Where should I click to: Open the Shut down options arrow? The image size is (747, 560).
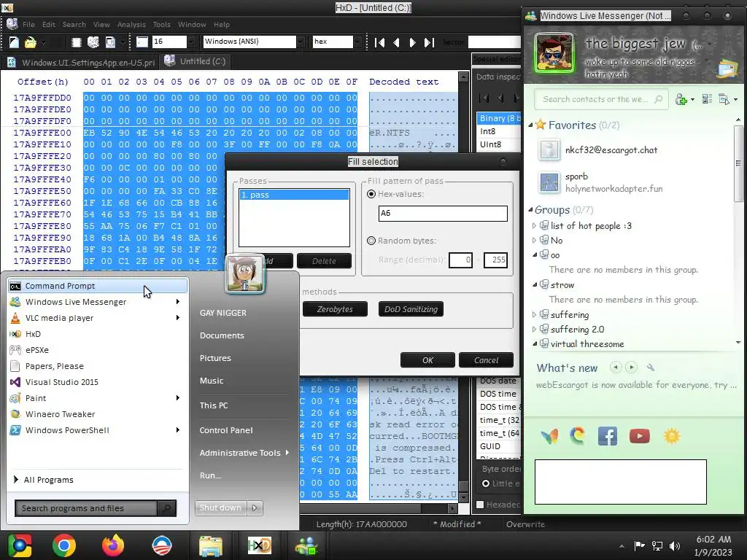click(255, 508)
